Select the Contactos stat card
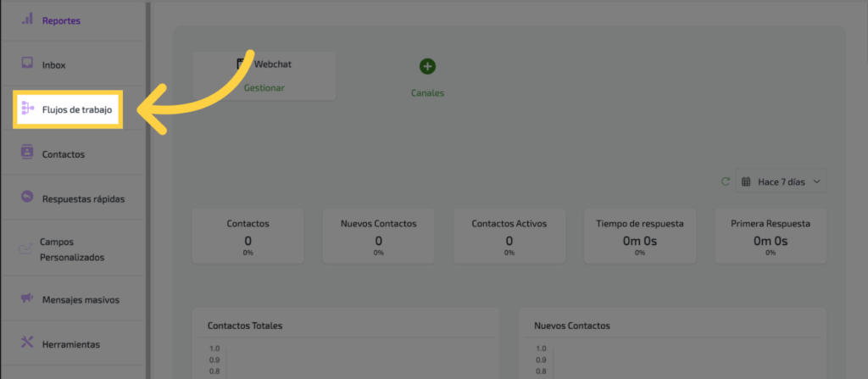Viewport: 868px width, 379px height. tap(248, 235)
